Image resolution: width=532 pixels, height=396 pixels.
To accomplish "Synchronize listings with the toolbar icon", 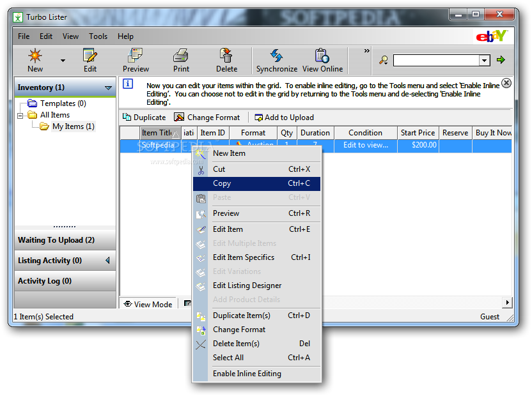I will (276, 56).
